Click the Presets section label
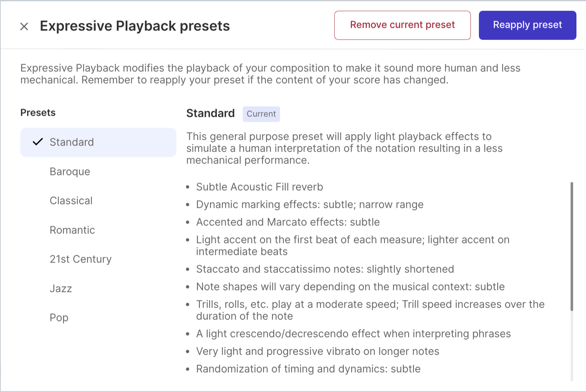586x392 pixels. 38,112
